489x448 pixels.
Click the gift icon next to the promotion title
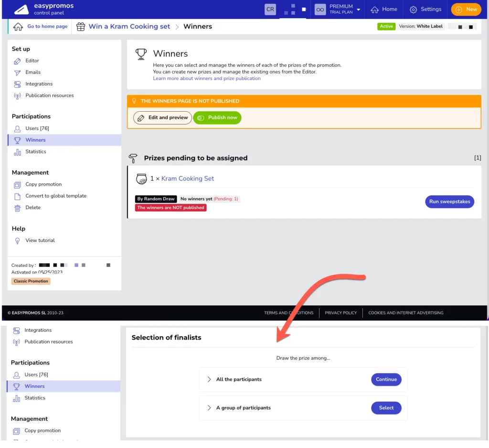(x=81, y=27)
